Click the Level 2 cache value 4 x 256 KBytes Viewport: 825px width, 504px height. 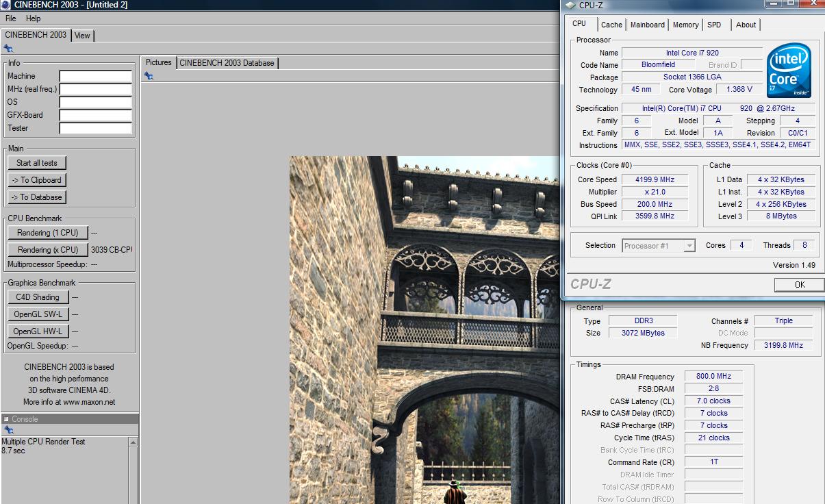[x=781, y=204]
